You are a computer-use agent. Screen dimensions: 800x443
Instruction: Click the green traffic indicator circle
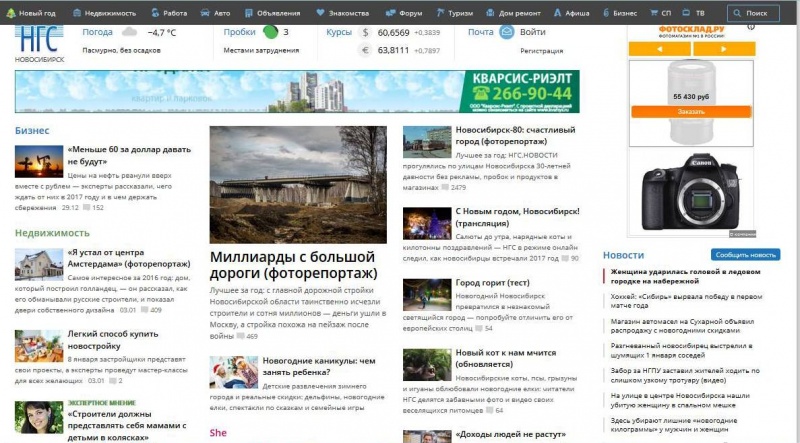click(270, 32)
